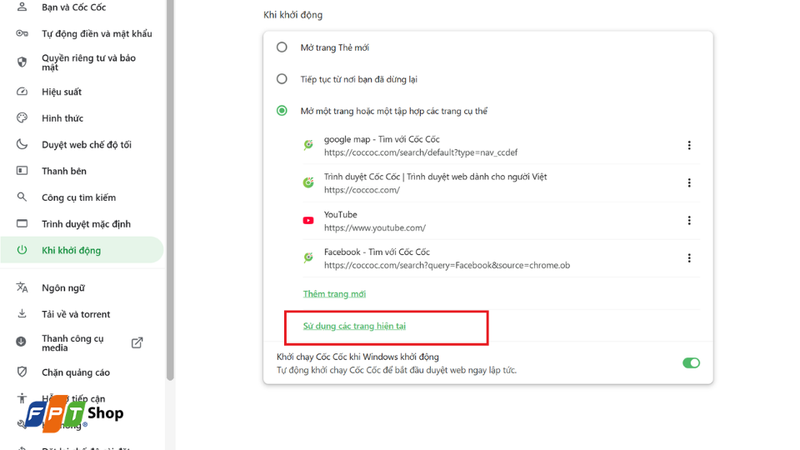Open the three-dot menu for YouTube entry
The image size is (800, 450).
689,220
